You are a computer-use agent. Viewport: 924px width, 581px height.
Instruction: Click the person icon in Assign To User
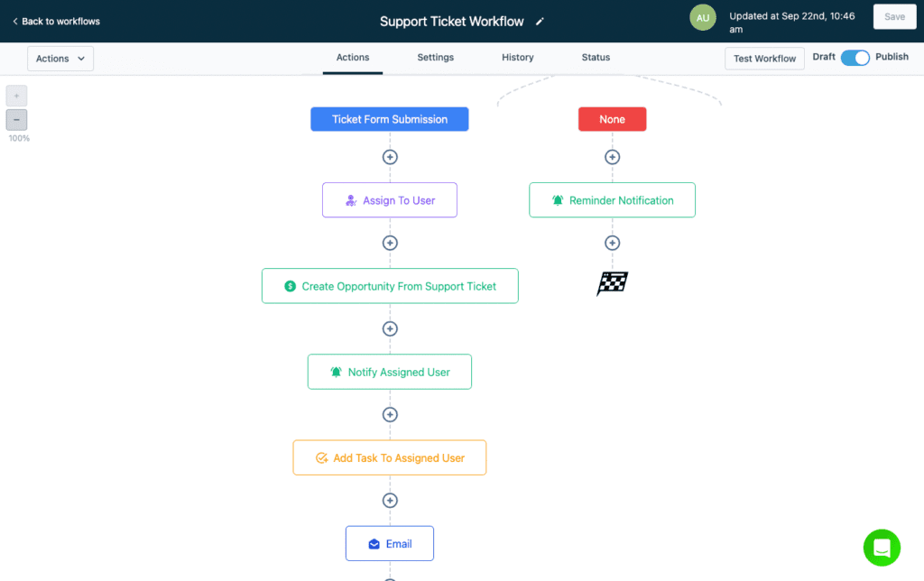tap(351, 199)
